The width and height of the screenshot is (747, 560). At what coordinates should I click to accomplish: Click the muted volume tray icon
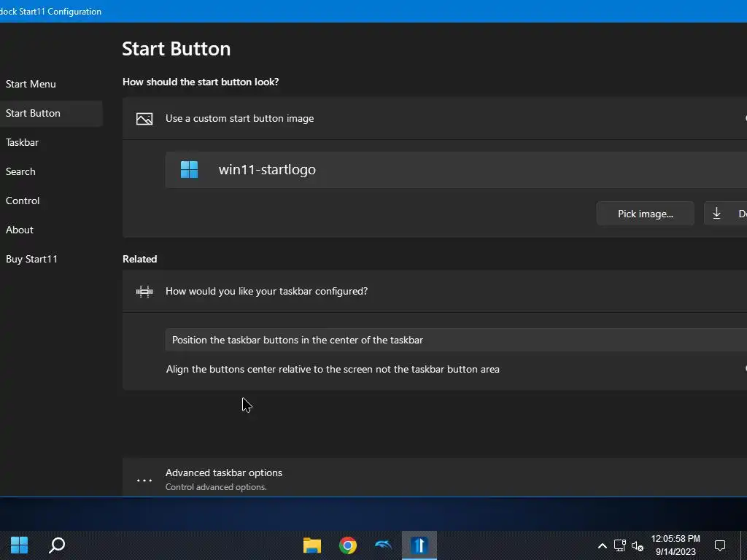point(638,545)
